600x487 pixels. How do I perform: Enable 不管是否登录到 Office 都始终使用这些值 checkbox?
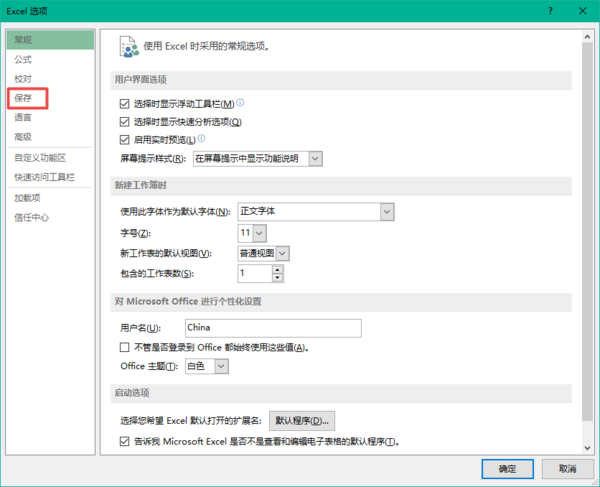point(124,347)
